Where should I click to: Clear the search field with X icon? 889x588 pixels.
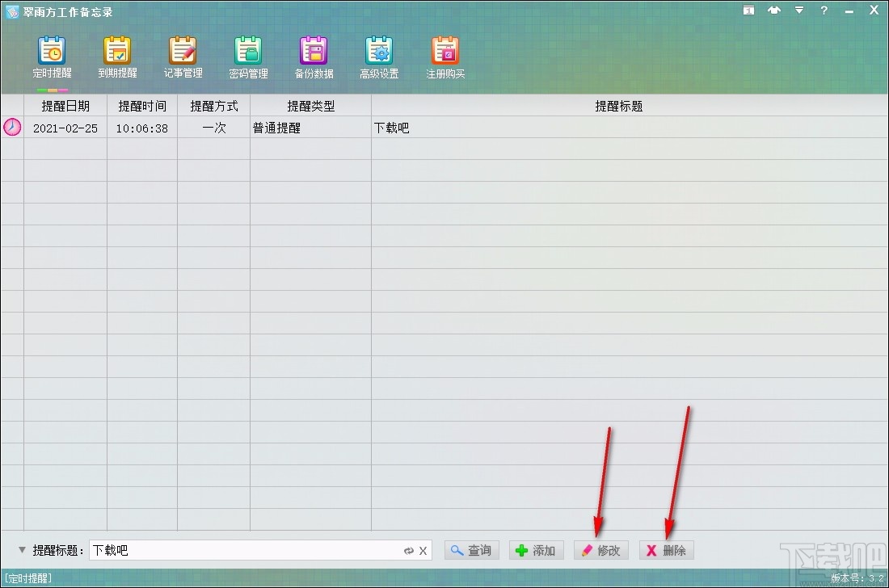click(x=423, y=551)
